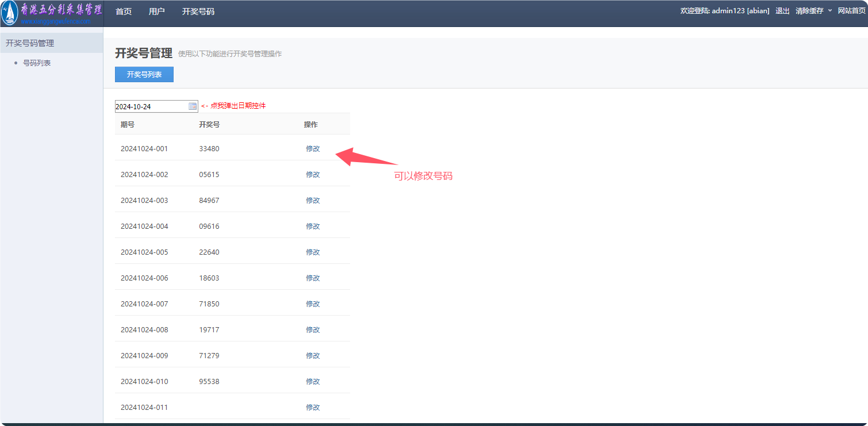The height and width of the screenshot is (426, 868).
Task: Edit period 20241024-007 entry
Action: click(x=313, y=304)
